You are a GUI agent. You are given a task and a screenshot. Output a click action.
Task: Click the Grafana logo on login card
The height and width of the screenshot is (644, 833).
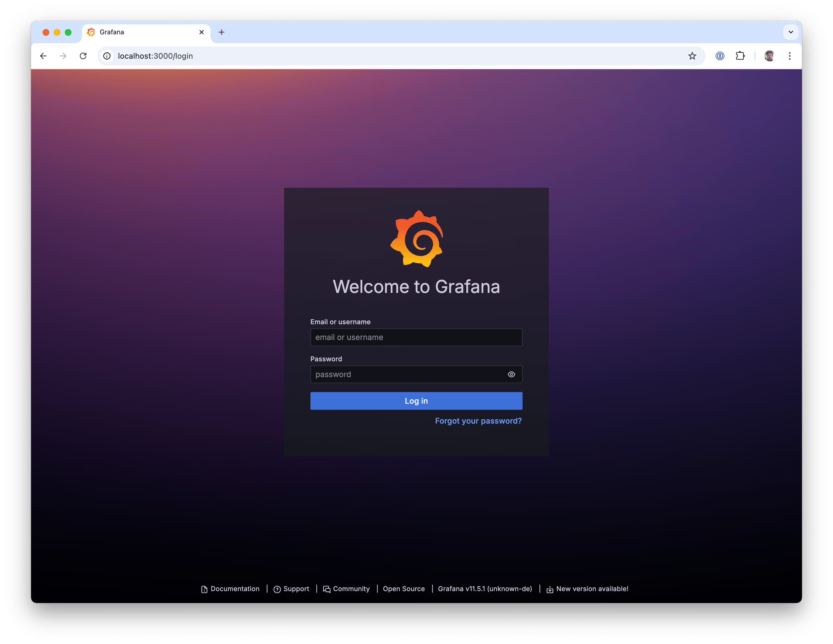416,239
